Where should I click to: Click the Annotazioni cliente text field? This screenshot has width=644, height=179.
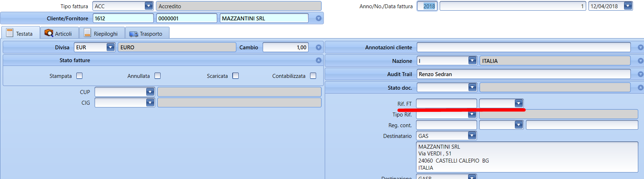click(523, 47)
